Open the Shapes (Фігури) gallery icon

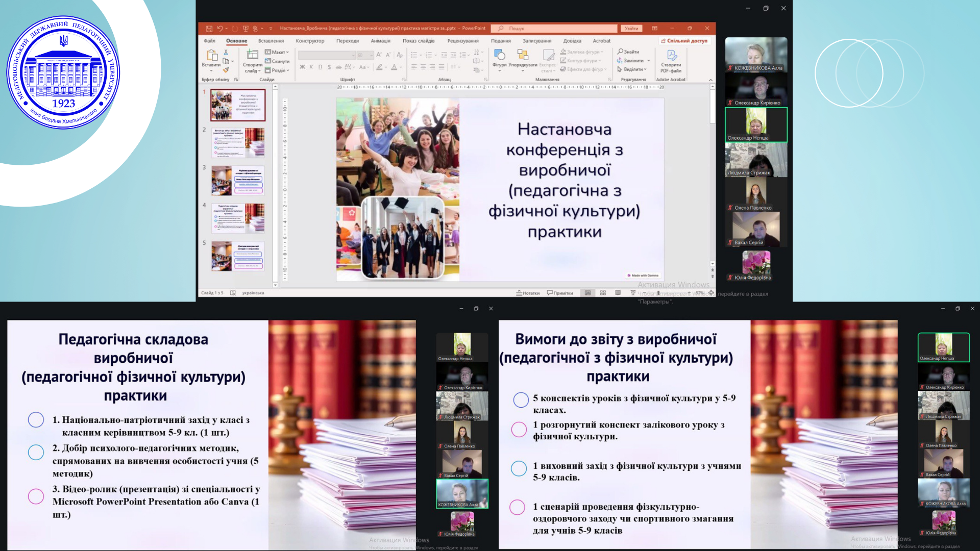(500, 55)
